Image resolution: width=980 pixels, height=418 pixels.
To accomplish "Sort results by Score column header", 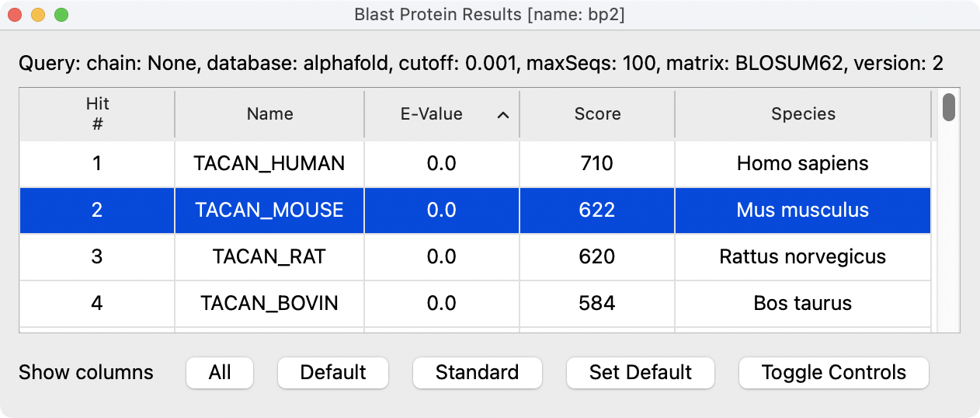I will [x=597, y=114].
